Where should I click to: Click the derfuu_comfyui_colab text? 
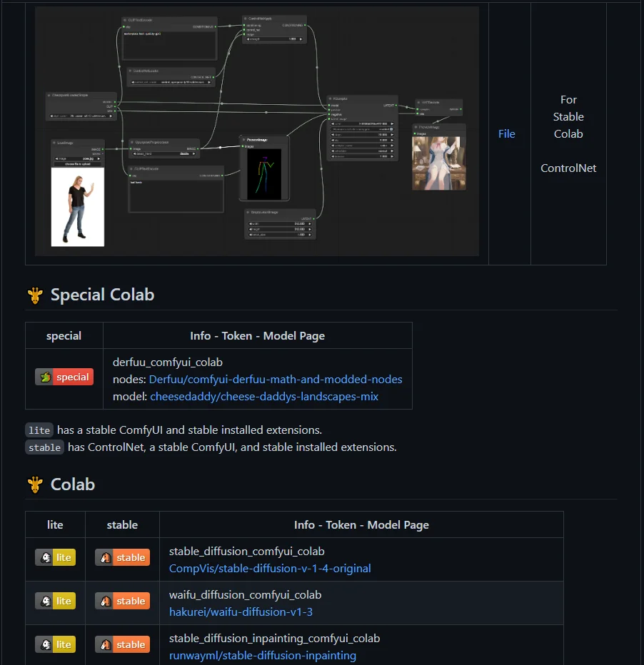[168, 362]
